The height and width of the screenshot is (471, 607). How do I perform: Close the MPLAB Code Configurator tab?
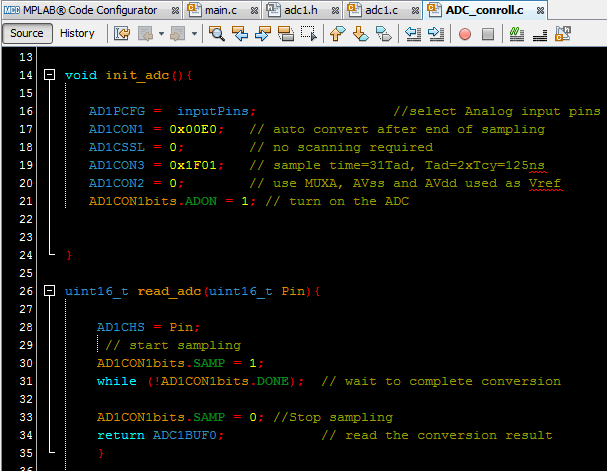(x=175, y=11)
